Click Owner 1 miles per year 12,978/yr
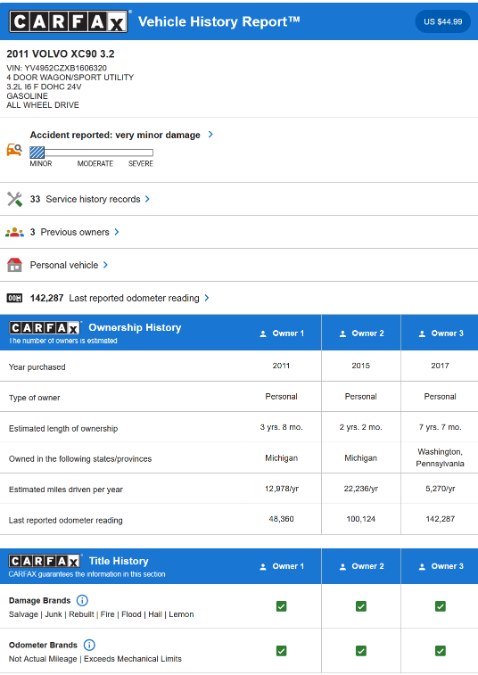The height and width of the screenshot is (675, 478). [281, 489]
